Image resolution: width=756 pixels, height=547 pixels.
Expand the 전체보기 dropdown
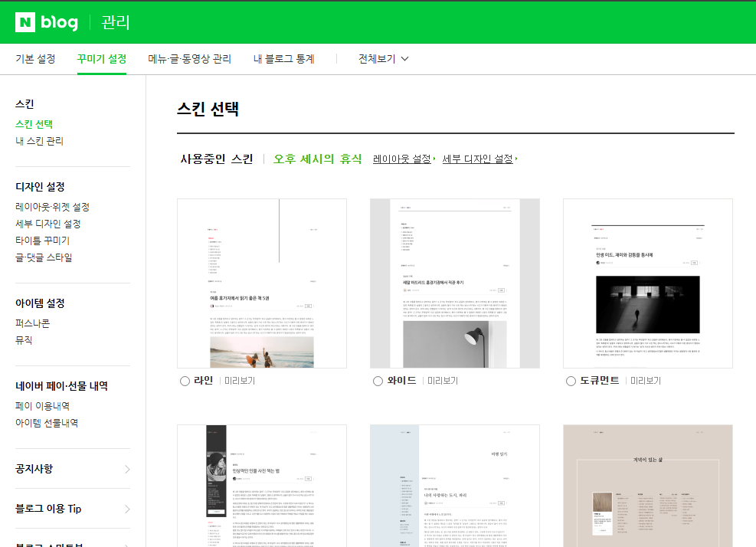point(383,59)
